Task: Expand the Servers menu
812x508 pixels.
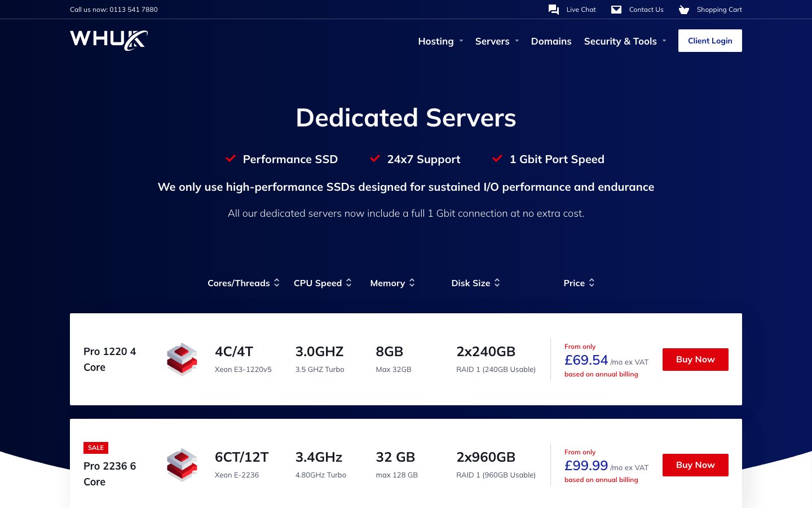Action: pyautogui.click(x=497, y=41)
